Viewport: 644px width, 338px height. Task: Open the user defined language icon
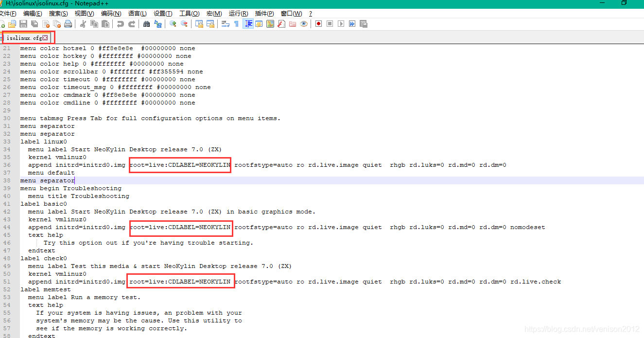click(x=259, y=24)
